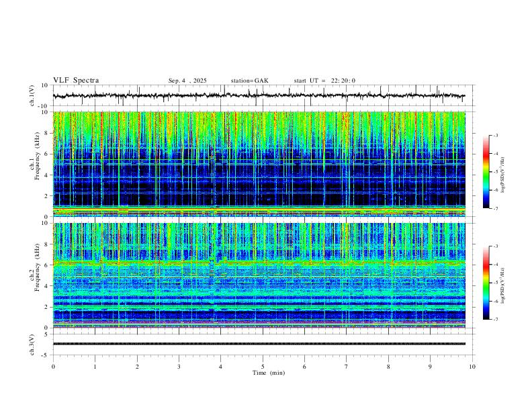Click the "-3" label on upper colorbar
The height and width of the screenshot is (411, 532).
pyautogui.click(x=496, y=135)
